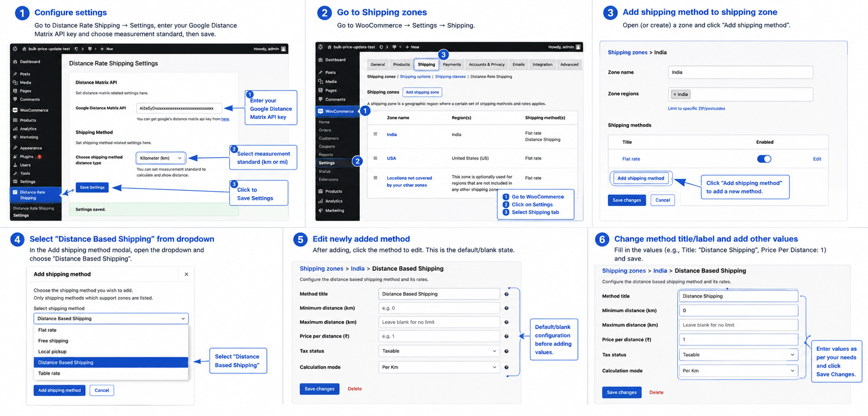Click the drag handle for USA zone row
This screenshot has height=416, width=868.
[375, 158]
